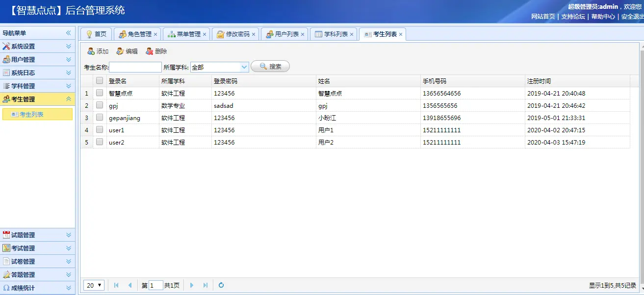Image resolution: width=644 pixels, height=295 pixels.
Task: Click the 考生名称 search input field
Action: [135, 67]
